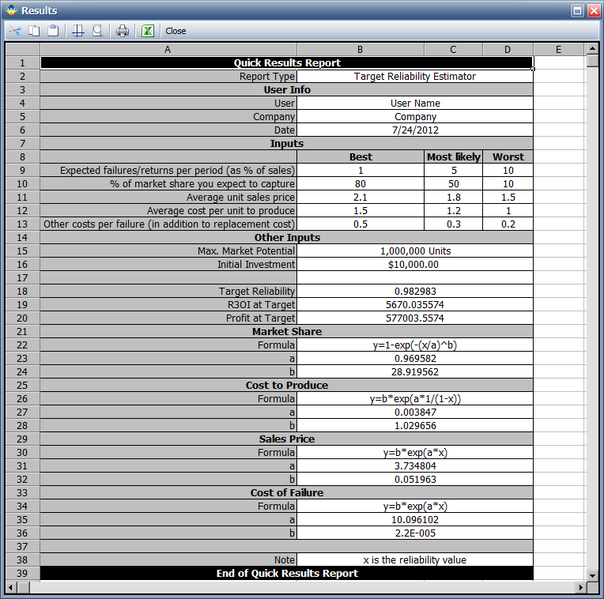Click the Copy icon in toolbar
This screenshot has width=604, height=599.
(x=33, y=31)
